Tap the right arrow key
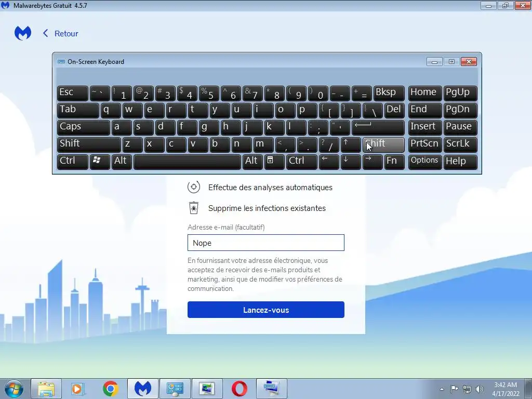This screenshot has width=532, height=399. pos(373,162)
